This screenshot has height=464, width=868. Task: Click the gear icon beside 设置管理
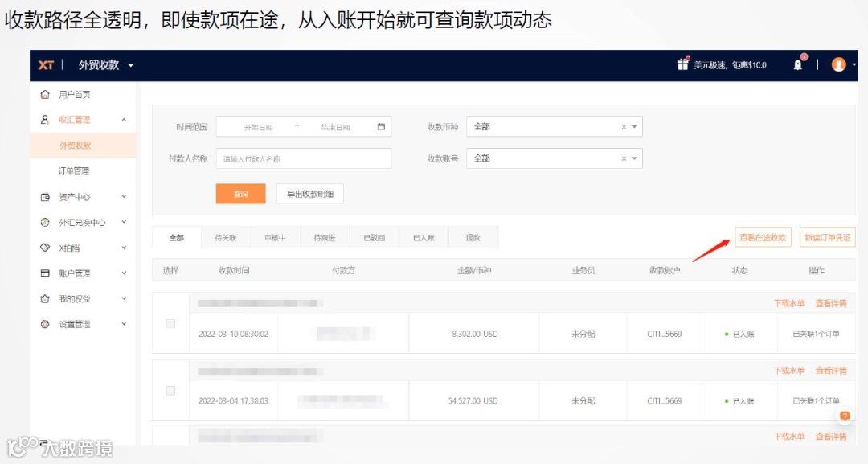45,324
